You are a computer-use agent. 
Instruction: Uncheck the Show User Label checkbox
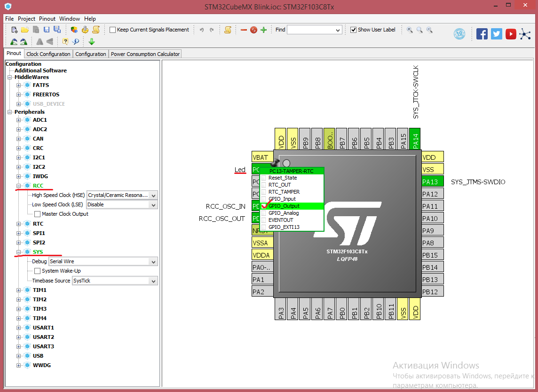point(353,30)
